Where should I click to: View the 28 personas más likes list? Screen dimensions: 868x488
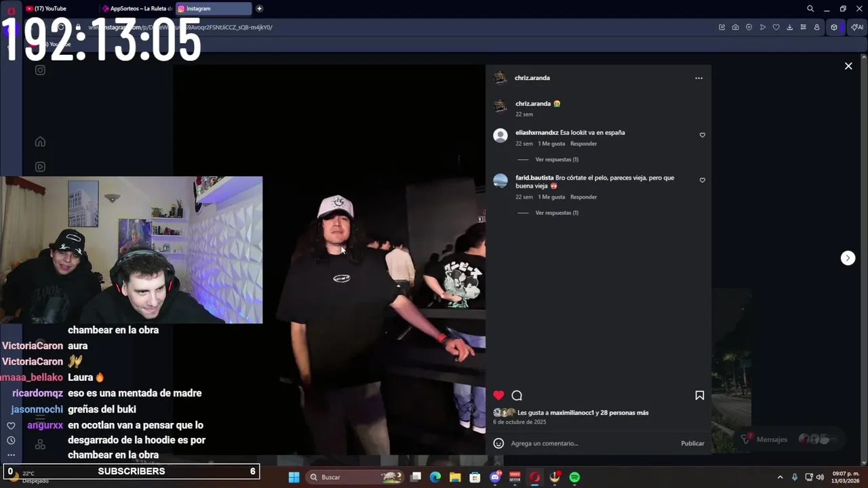coord(625,413)
